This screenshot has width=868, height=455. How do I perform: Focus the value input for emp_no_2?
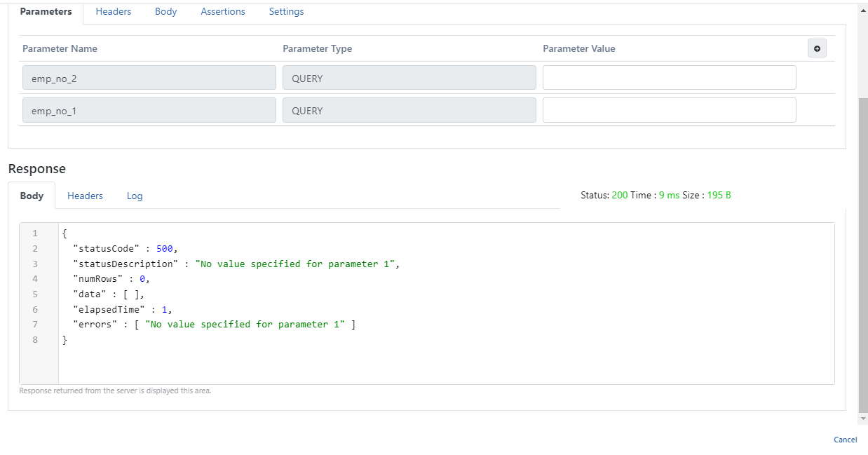click(669, 78)
